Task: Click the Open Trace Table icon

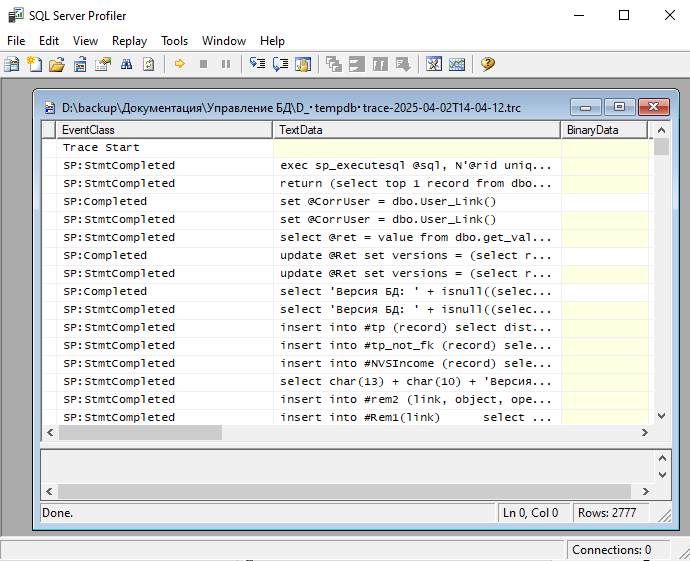Action: (80, 64)
